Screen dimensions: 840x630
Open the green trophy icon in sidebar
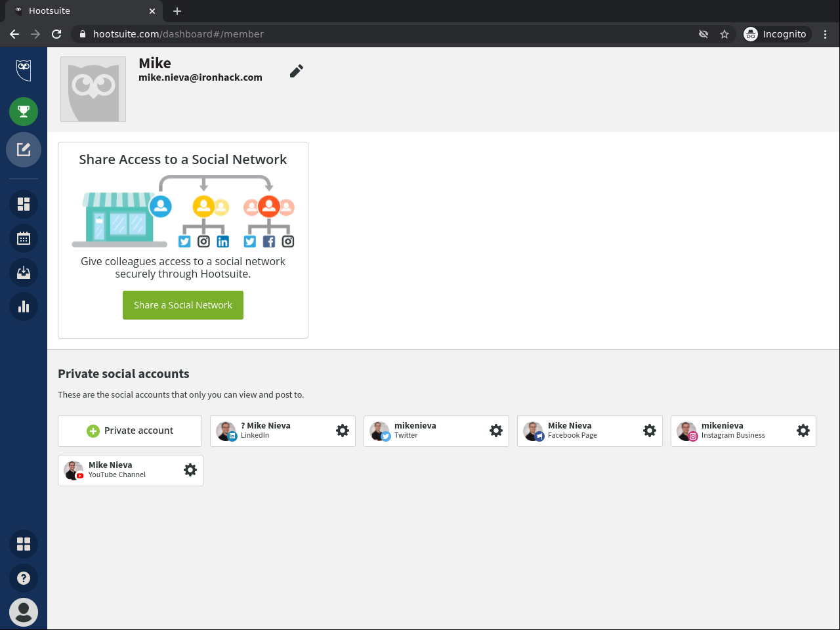[x=24, y=112]
